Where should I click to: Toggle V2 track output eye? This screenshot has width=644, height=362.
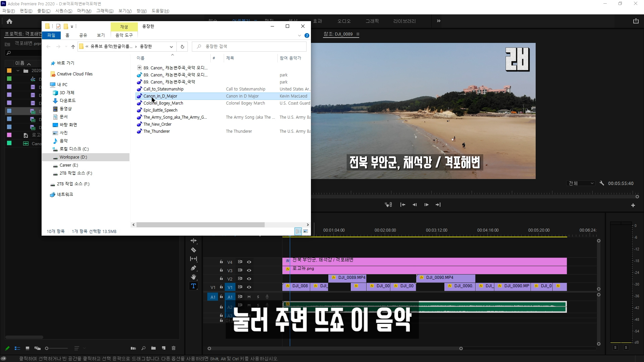click(x=249, y=279)
